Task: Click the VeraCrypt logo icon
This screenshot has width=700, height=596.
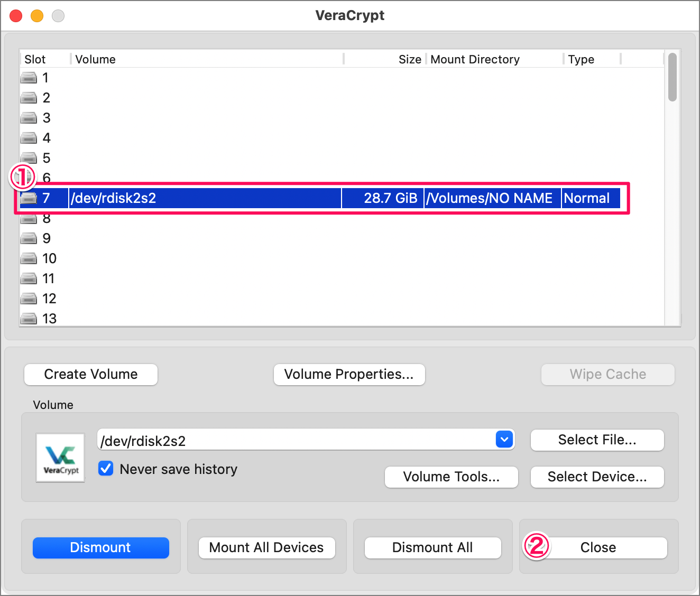Action: [x=60, y=458]
